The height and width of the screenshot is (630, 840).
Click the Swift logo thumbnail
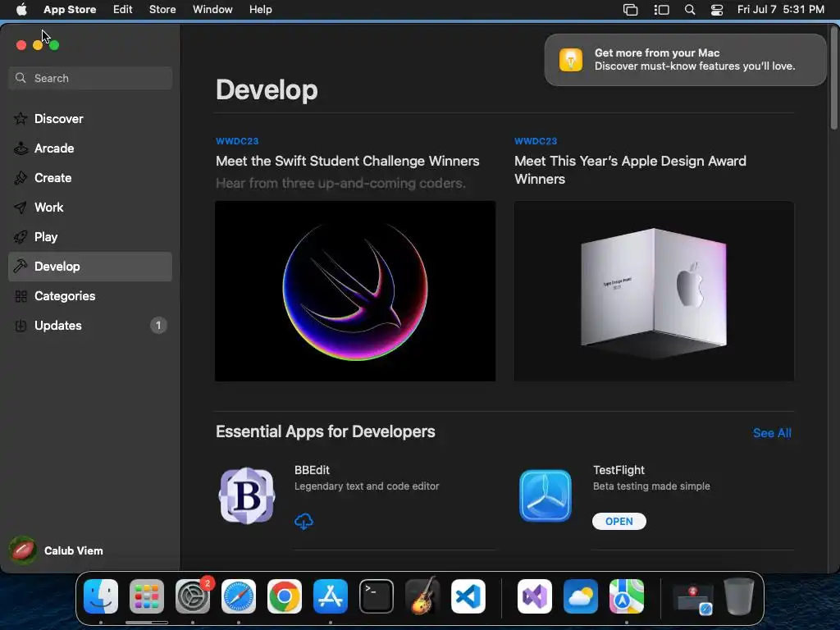point(355,291)
